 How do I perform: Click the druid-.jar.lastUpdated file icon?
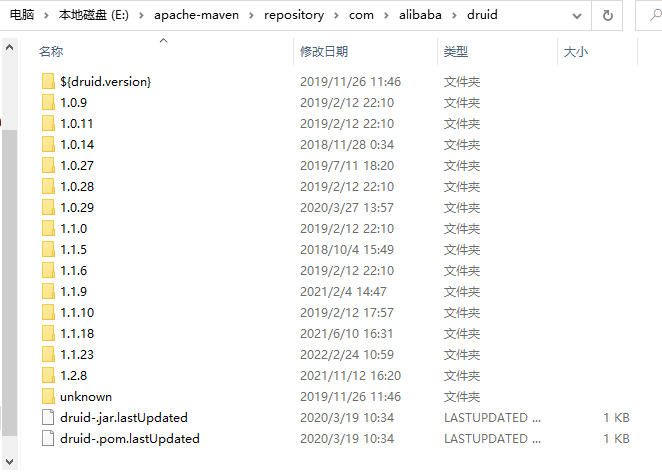48,417
